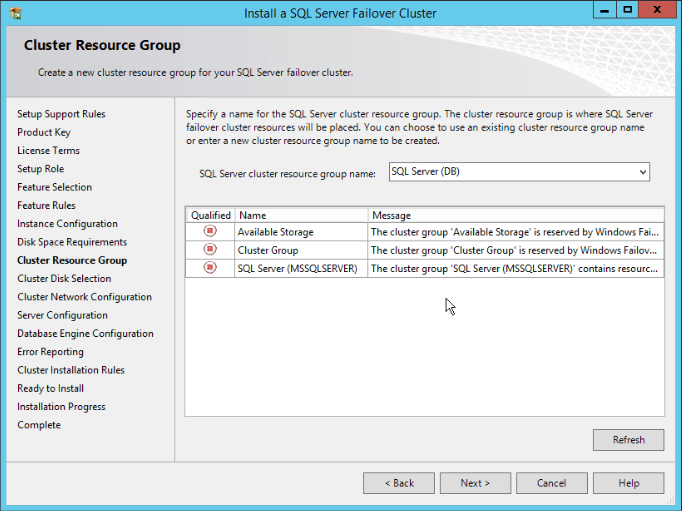Proceed with the Next button

click(x=475, y=483)
